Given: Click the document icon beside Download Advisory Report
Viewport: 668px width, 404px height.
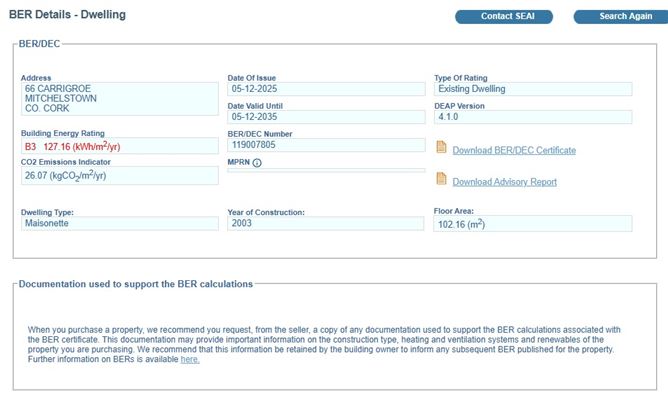Looking at the screenshot, I should click(441, 180).
